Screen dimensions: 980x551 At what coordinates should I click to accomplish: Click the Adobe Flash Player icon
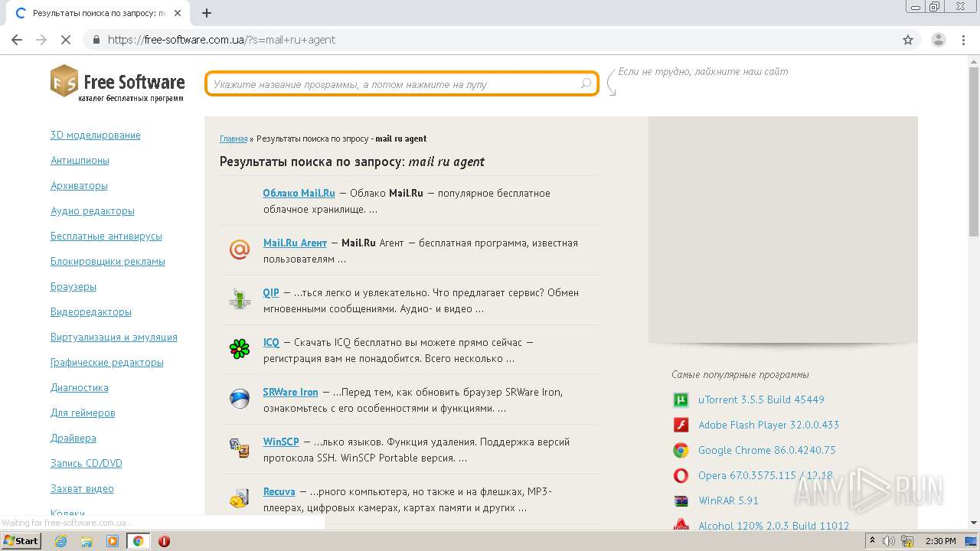681,425
